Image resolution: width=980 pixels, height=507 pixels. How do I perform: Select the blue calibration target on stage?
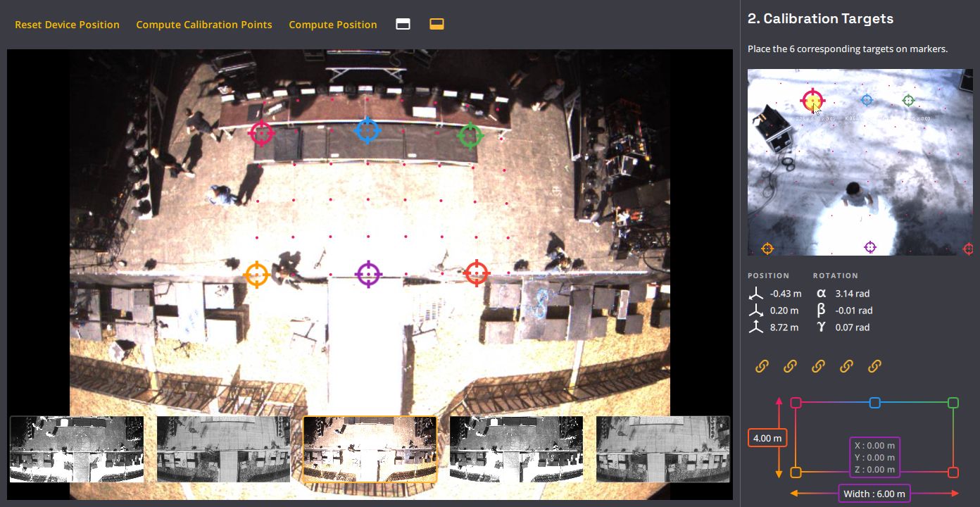(x=367, y=130)
